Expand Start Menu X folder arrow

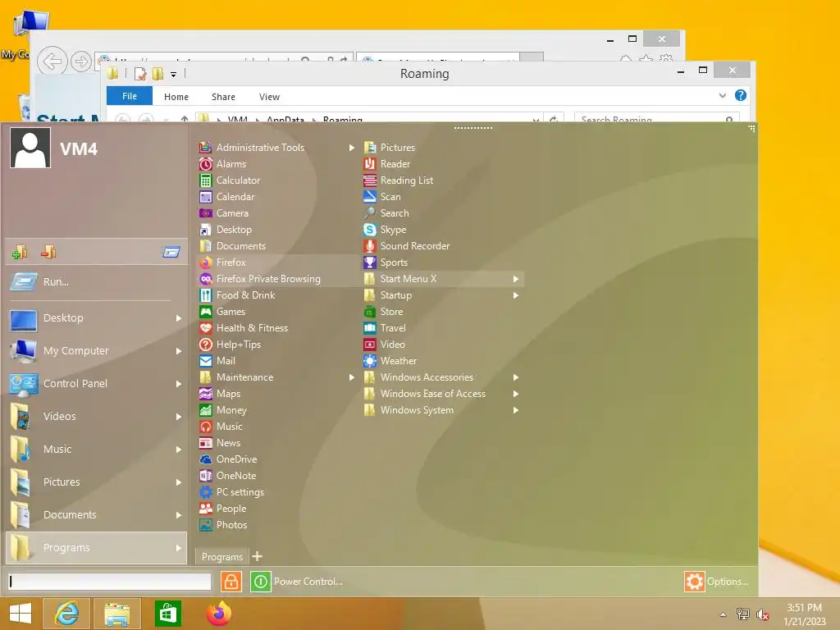516,279
